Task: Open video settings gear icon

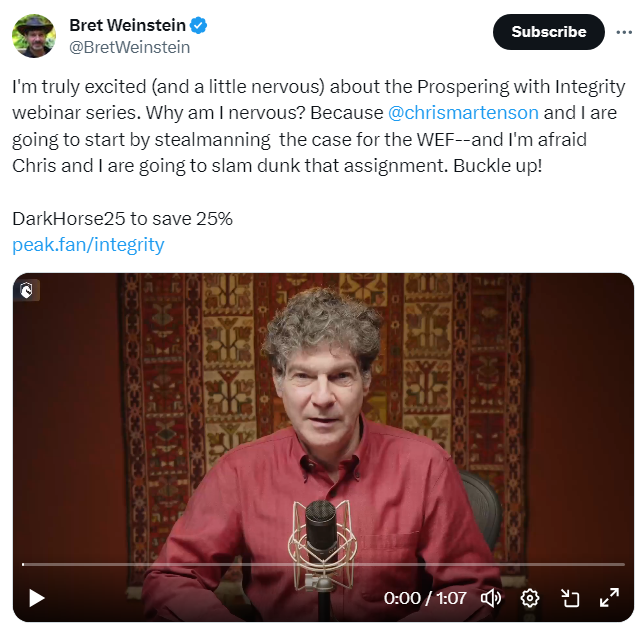Action: [530, 598]
